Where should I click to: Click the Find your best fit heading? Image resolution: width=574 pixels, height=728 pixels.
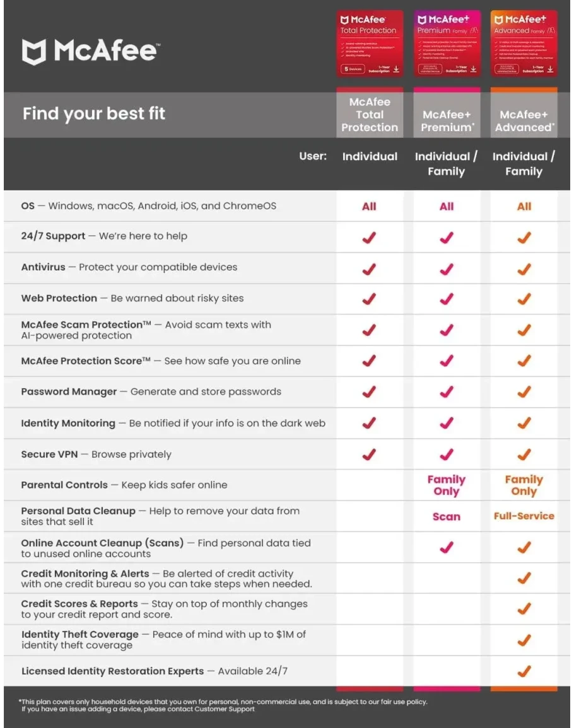(x=94, y=113)
